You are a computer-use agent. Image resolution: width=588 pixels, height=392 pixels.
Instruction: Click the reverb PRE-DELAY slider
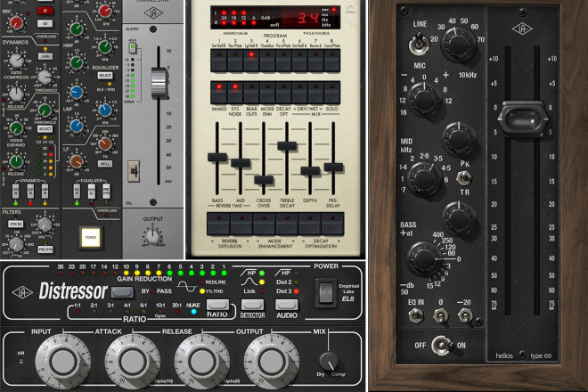333,167
